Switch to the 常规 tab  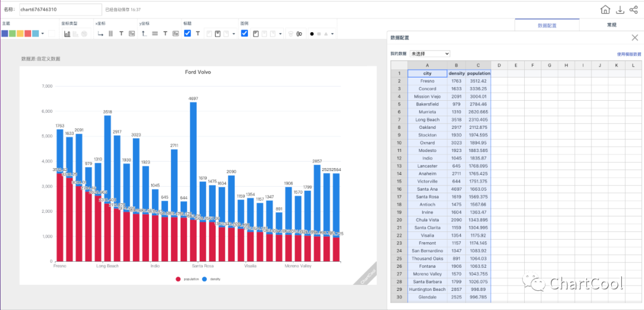tap(611, 25)
